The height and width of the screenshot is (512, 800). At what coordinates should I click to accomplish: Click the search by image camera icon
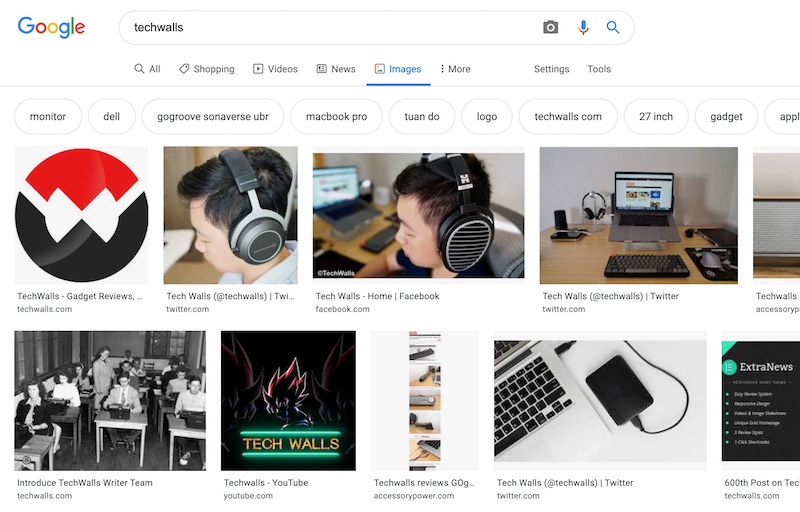(550, 28)
